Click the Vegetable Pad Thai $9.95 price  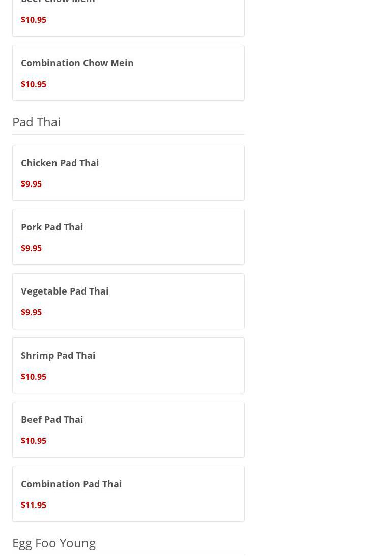tap(31, 312)
